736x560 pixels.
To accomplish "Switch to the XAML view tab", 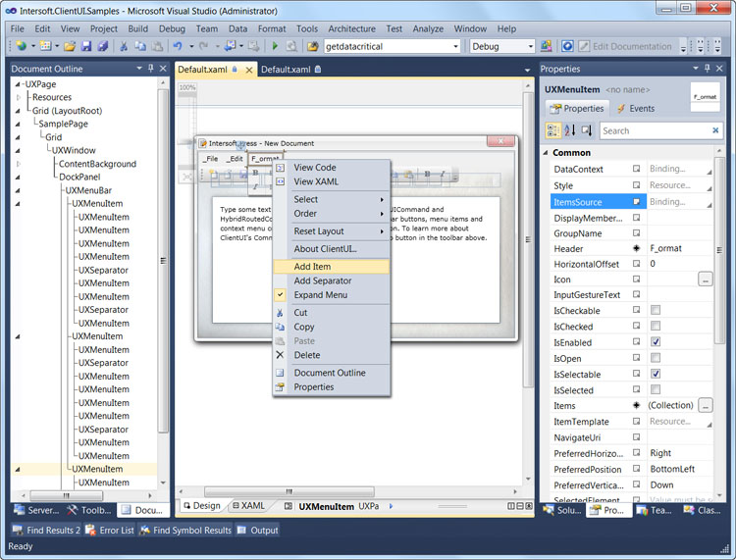I will (x=249, y=506).
